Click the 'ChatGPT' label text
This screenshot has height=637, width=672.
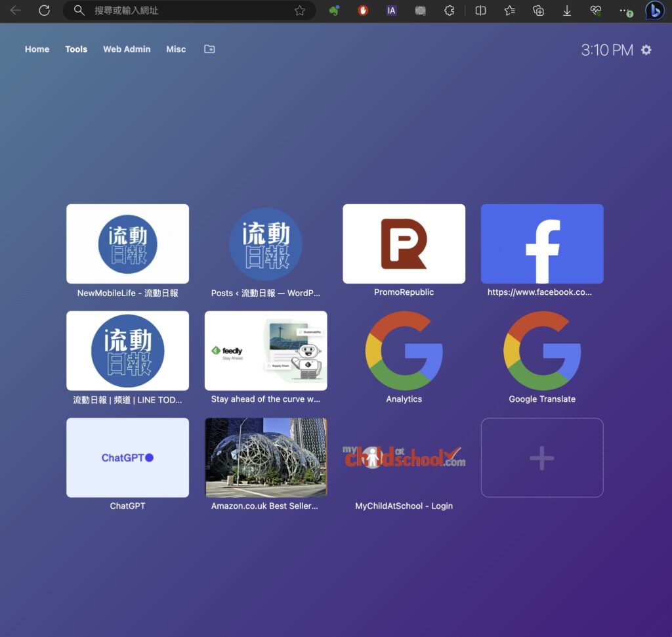(x=128, y=506)
